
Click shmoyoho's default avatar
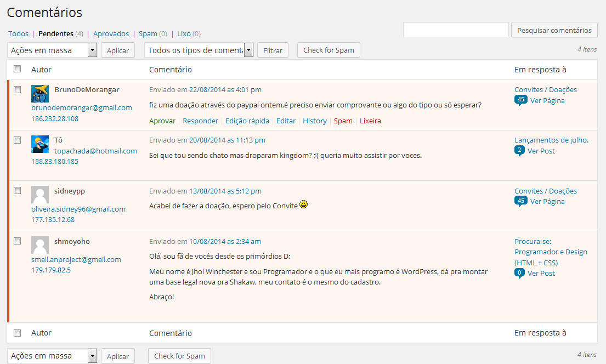(x=40, y=246)
